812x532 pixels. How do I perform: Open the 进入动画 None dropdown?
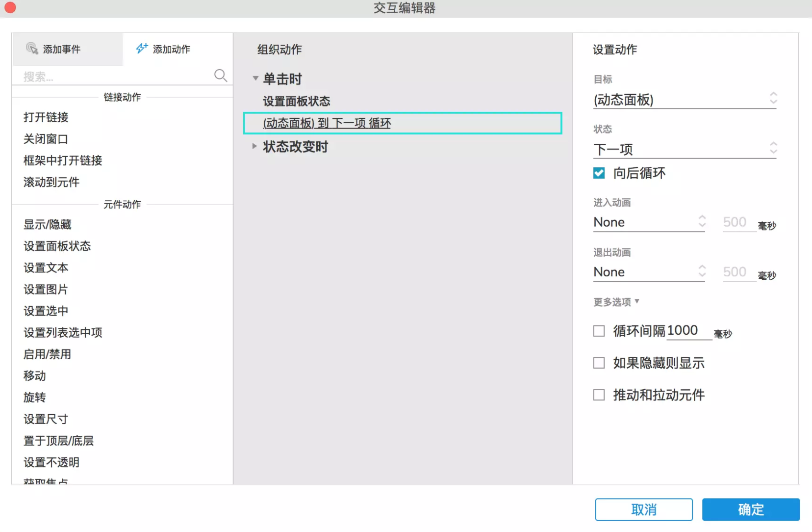coord(649,222)
